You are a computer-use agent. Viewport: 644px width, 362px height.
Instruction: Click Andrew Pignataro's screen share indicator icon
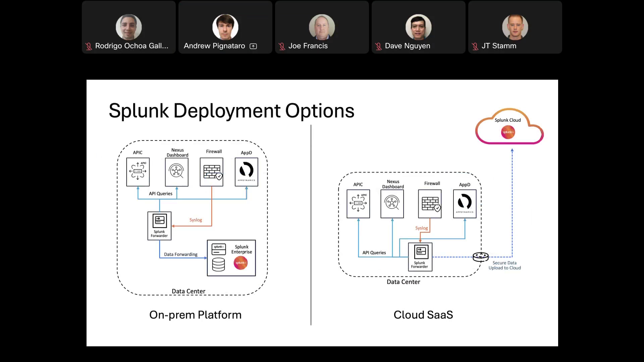tap(253, 46)
